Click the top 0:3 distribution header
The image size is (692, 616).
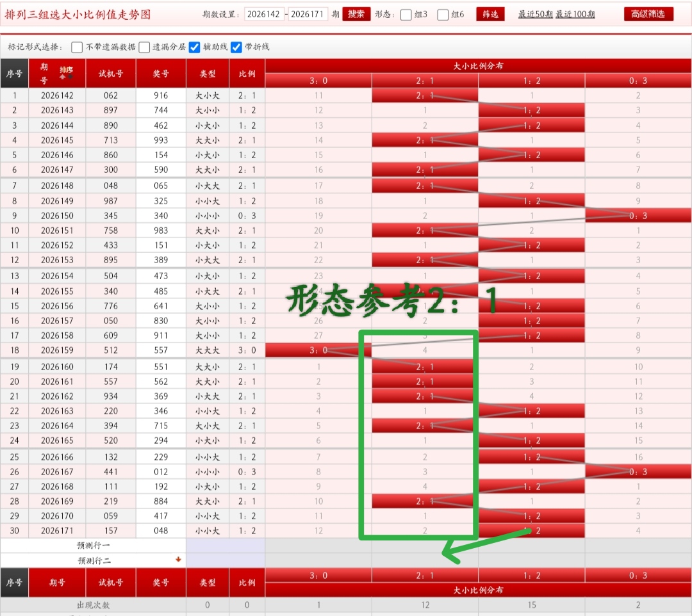point(638,81)
